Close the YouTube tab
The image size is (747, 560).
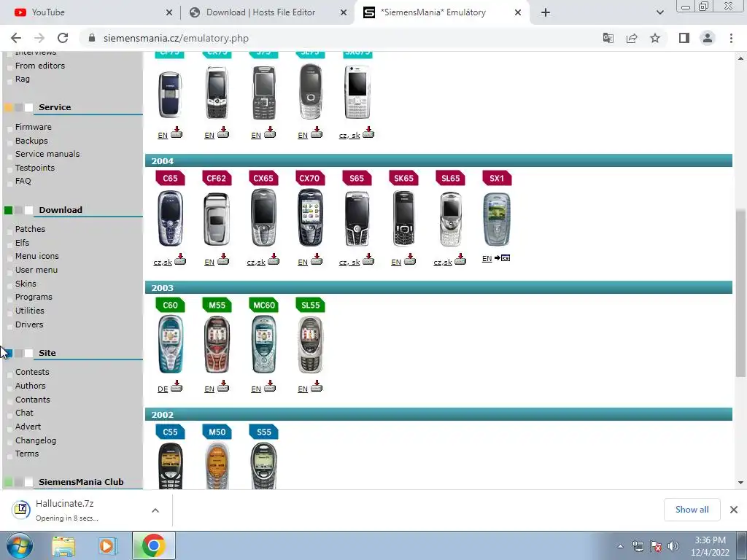169,13
